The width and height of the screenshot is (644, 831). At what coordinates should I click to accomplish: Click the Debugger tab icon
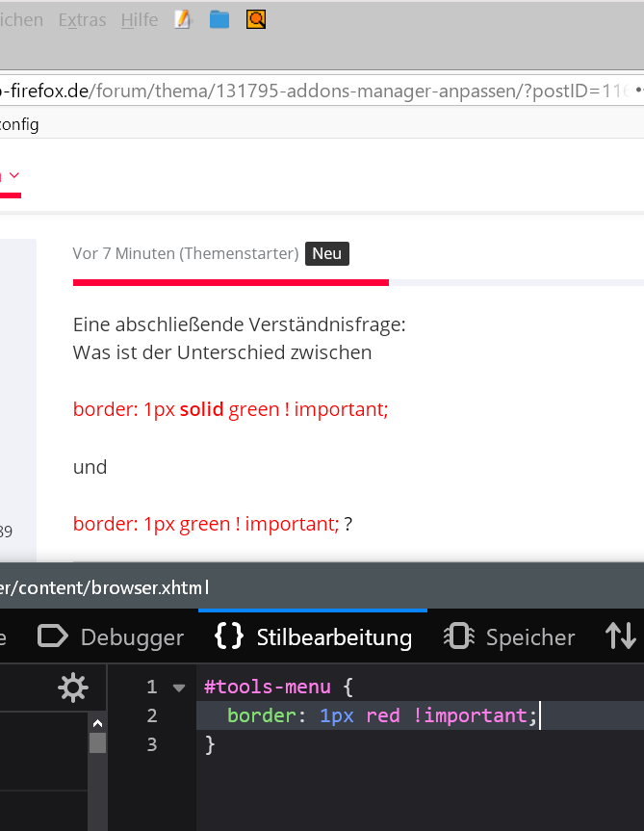[52, 636]
